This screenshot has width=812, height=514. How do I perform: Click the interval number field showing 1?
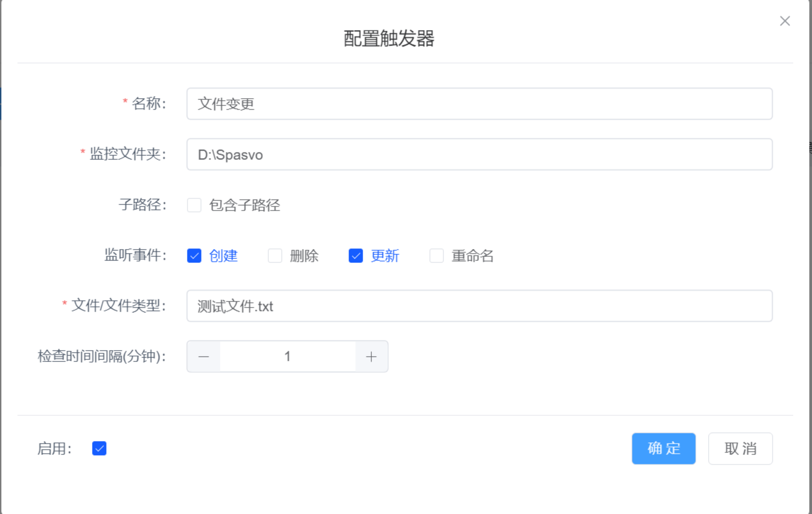click(x=287, y=356)
